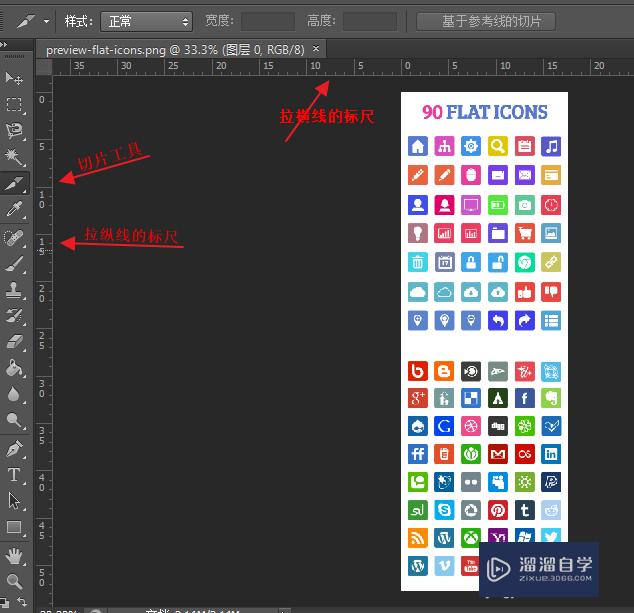Click the home icon in canvas
Image resolution: width=634 pixels, height=613 pixels.
point(418,146)
